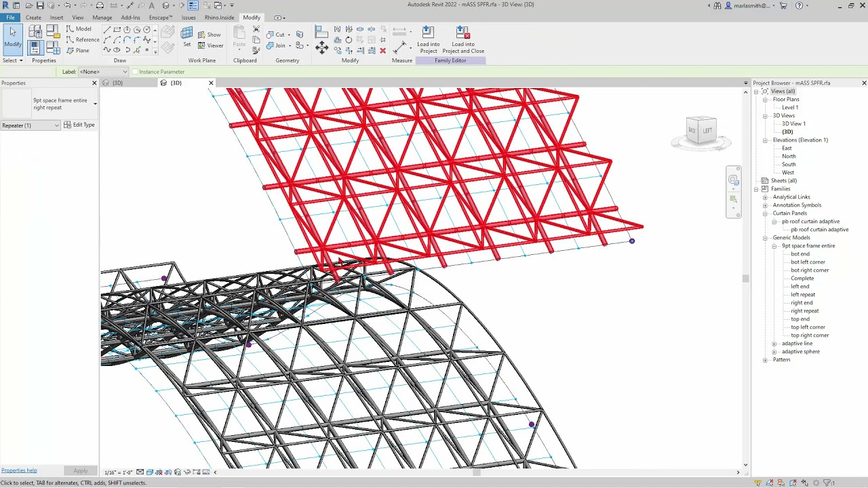Open the Enscape ribbon tab
The height and width of the screenshot is (488, 868).
pos(160,18)
